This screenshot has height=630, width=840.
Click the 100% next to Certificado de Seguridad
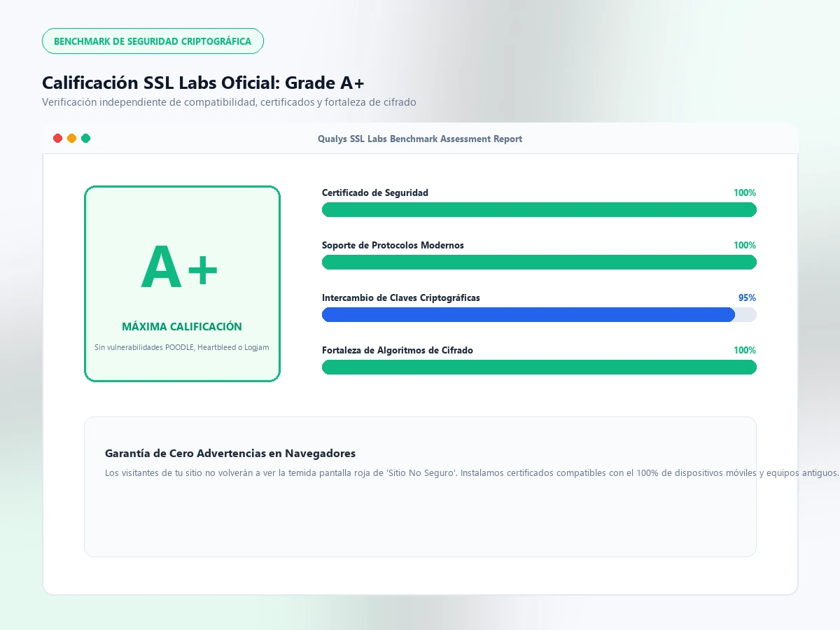click(745, 192)
